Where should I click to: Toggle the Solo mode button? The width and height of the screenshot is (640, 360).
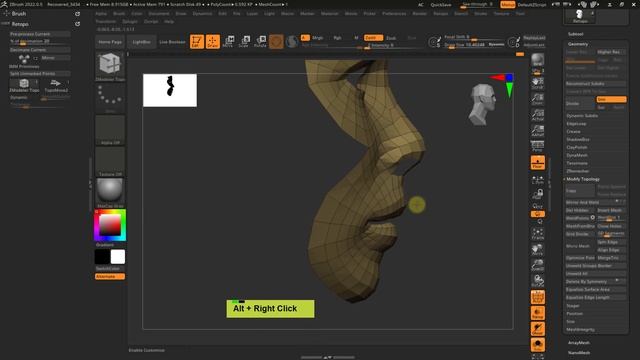538,345
